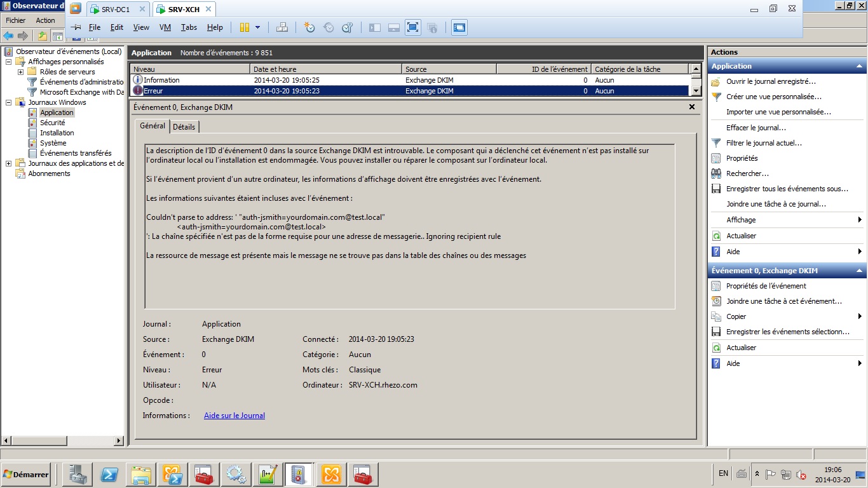868x488 pixels.
Task: Collapse the Application actions section header
Action: point(860,66)
